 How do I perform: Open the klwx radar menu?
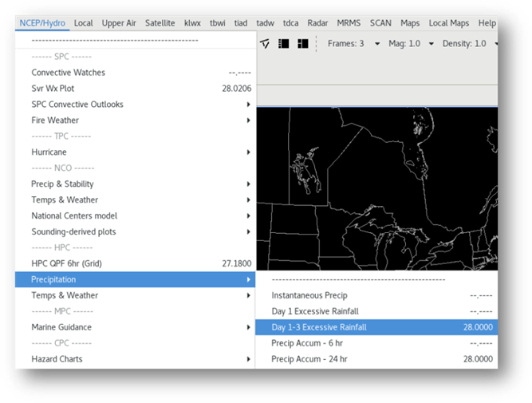(192, 23)
